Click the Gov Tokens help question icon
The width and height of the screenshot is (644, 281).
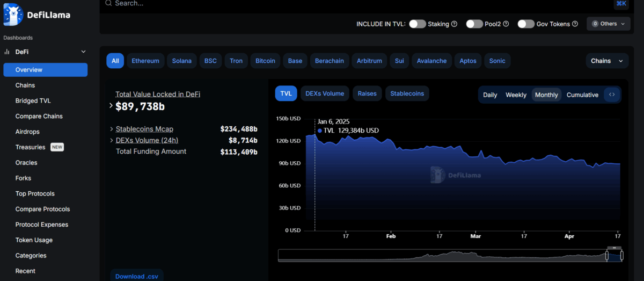(x=575, y=24)
